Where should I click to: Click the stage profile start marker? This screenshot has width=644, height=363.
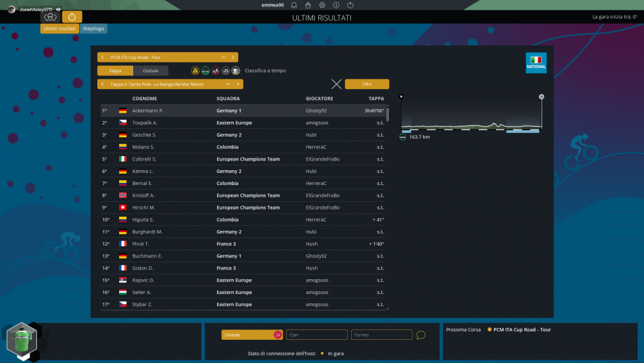pos(401,97)
